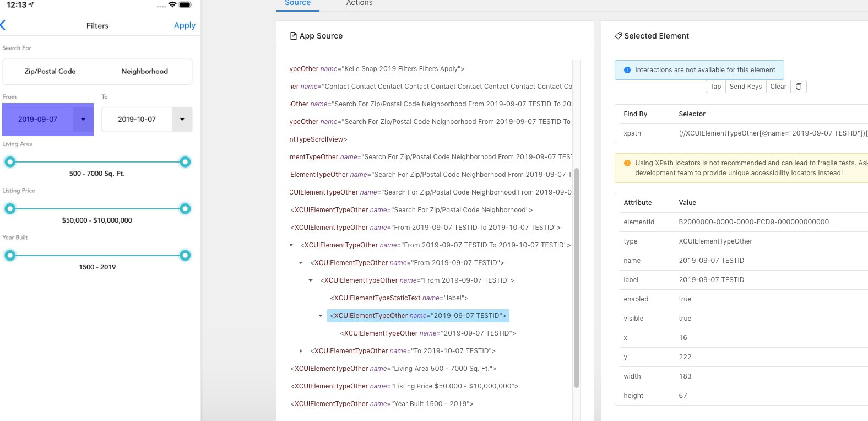Click the Year Built slider left handle

(10, 256)
